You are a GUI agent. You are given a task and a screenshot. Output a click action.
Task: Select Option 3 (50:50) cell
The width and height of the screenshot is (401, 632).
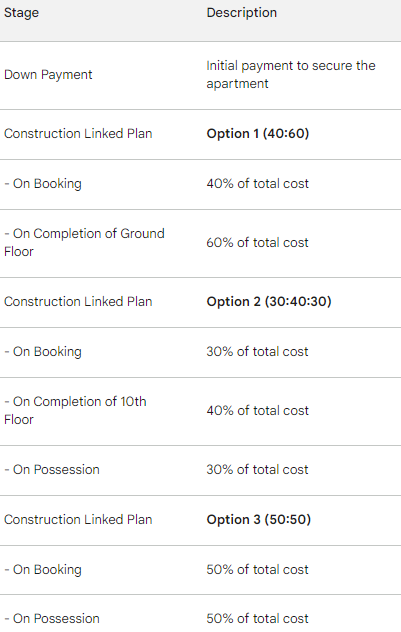pos(259,520)
